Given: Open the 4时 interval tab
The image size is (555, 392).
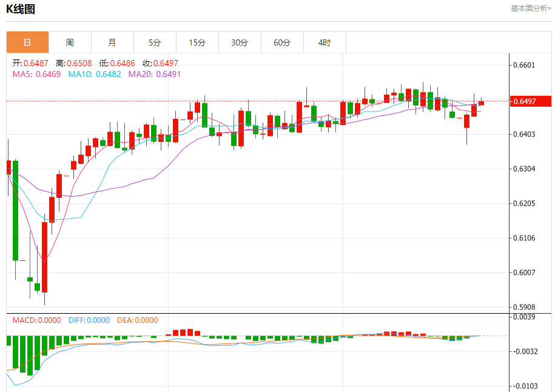Looking at the screenshot, I should (325, 42).
